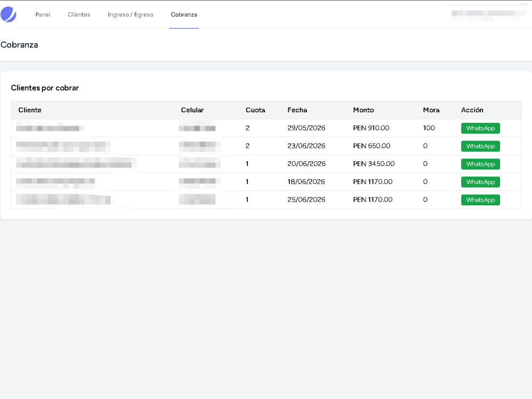
Task: Select the date 18/06/2026
Action: [306, 182]
